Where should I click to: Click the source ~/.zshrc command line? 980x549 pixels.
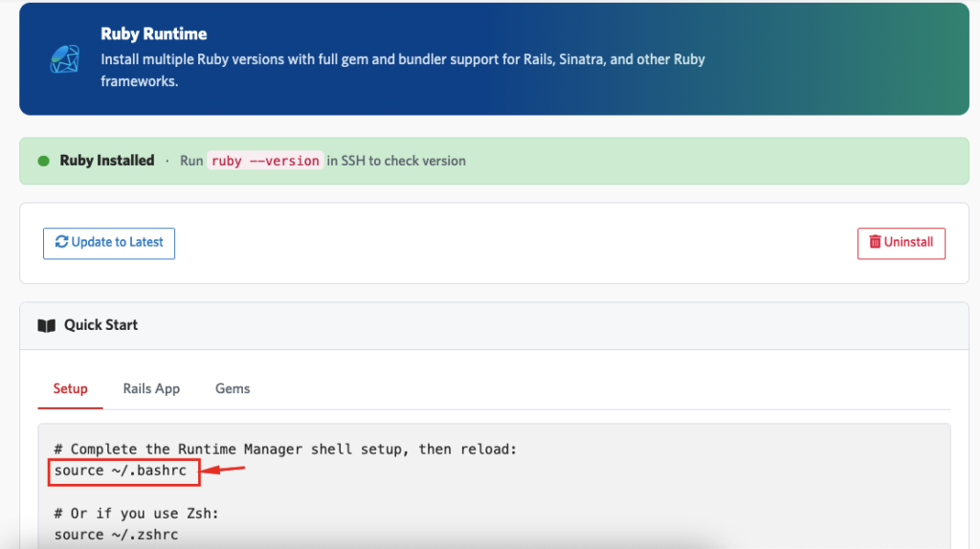coord(116,535)
